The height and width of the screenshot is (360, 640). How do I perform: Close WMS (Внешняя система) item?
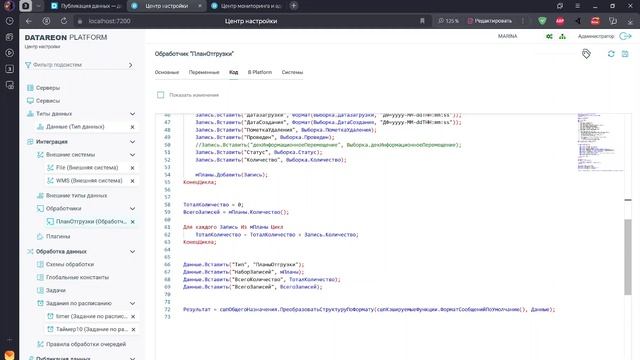pos(132,181)
